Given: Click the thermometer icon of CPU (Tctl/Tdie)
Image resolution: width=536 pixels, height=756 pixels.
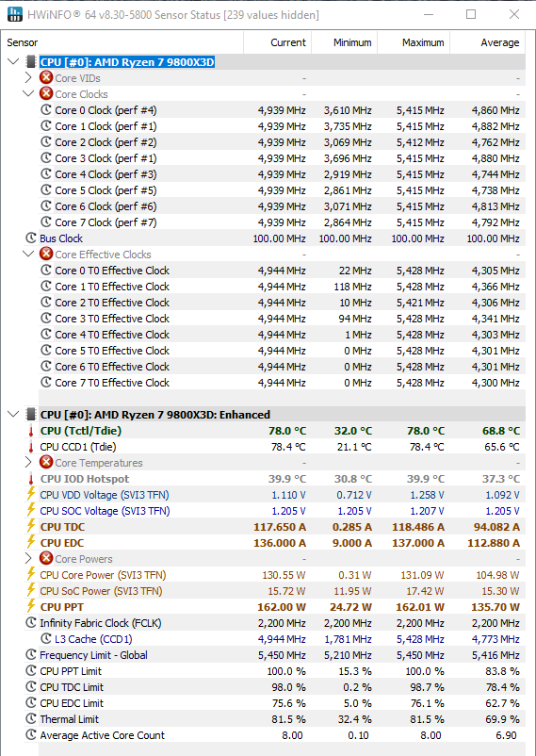Looking at the screenshot, I should (x=31, y=431).
